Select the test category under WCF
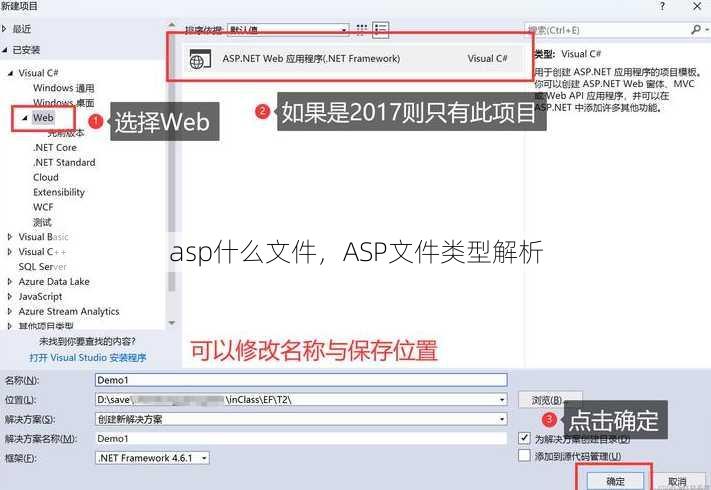Viewport: 711px width, 490px height. click(x=42, y=222)
